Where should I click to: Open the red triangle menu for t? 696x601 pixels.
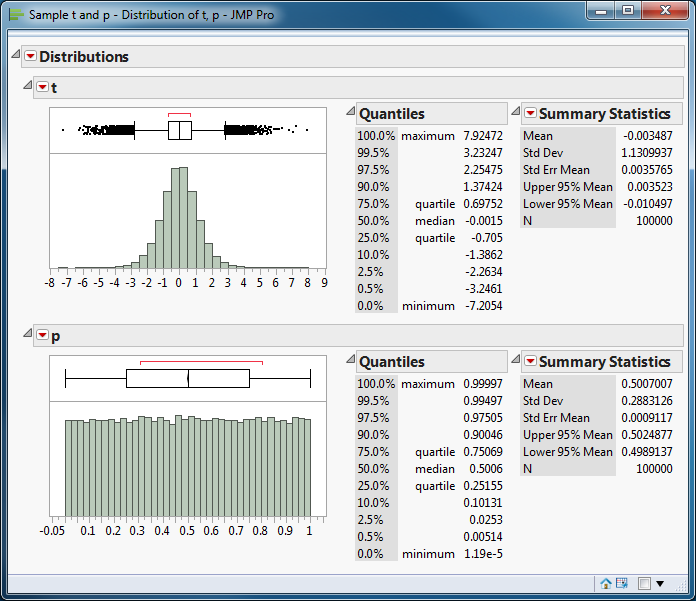pos(42,87)
